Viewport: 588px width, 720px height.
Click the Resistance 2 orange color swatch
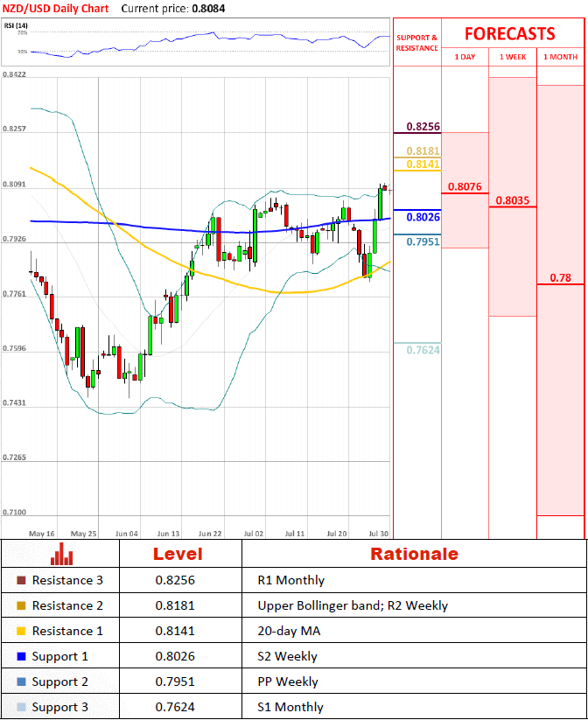point(21,605)
